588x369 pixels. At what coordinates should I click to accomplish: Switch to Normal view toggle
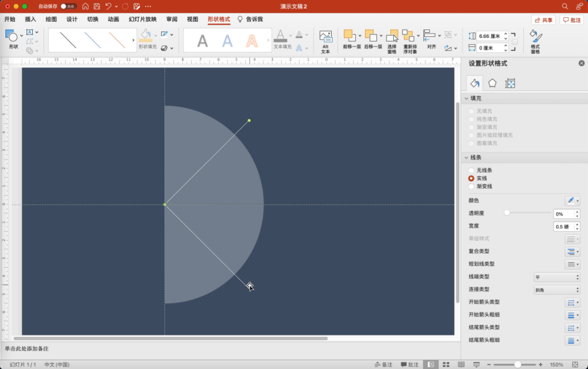click(x=431, y=365)
